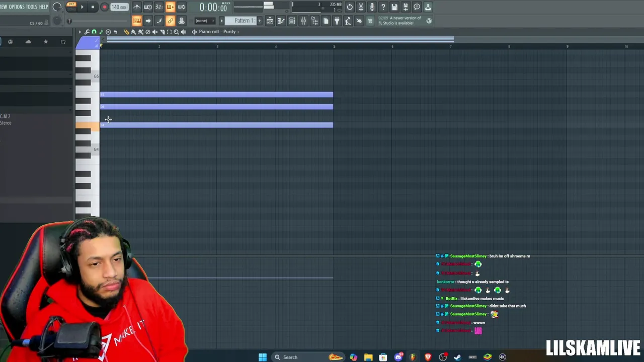Click the cloud icon in browser panel
This screenshot has height=362, width=644.
coord(28,42)
